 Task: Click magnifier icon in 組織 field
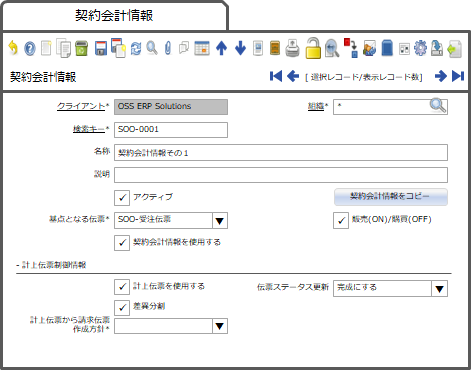click(x=437, y=106)
